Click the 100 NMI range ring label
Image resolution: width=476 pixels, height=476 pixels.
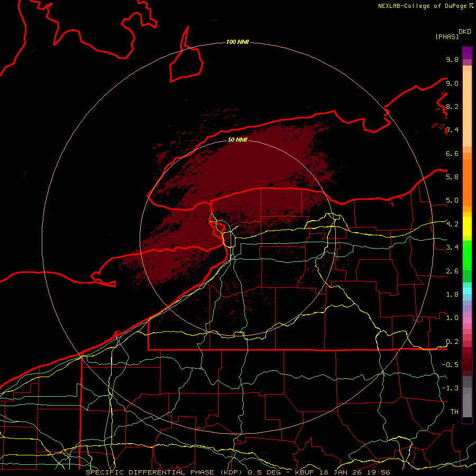(237, 42)
